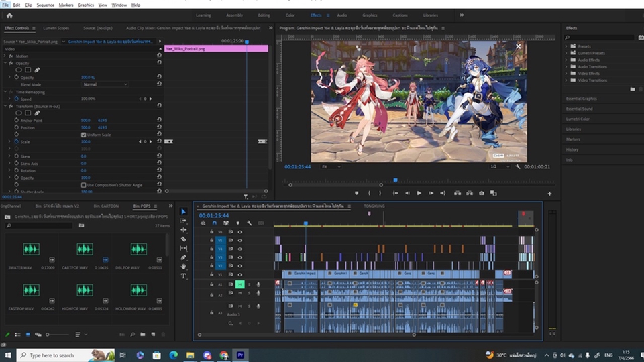Choose the Hand tool
Screen dimensions: 644x362
click(184, 267)
